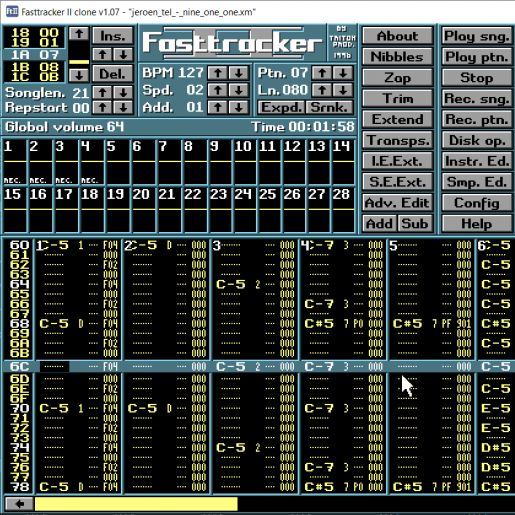Open S.E.Ext. sample editor extension

coord(397,182)
